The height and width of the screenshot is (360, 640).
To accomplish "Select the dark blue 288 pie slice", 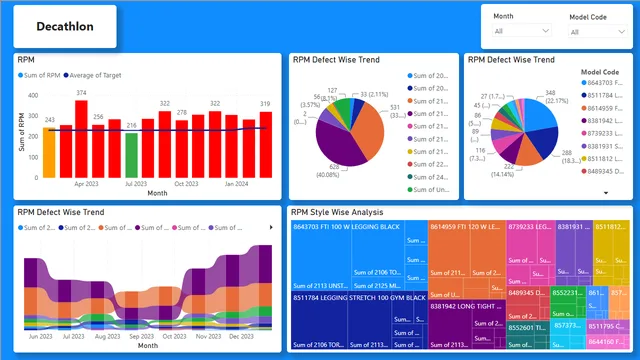I will [543, 143].
